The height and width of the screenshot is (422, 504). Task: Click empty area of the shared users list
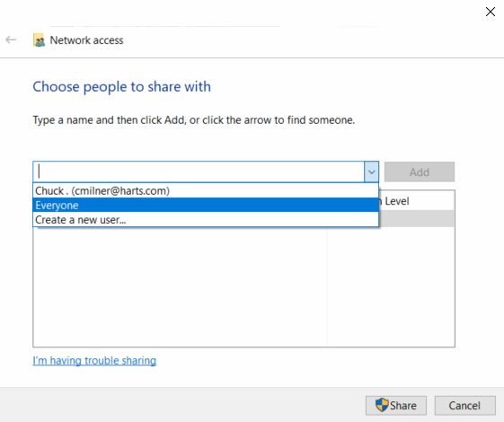coord(180,286)
